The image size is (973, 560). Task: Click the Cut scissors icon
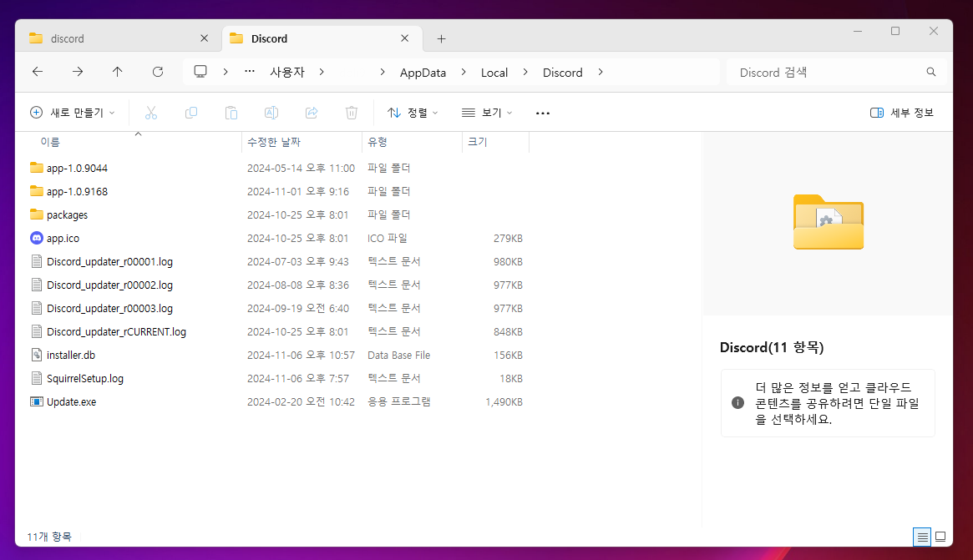(x=151, y=112)
